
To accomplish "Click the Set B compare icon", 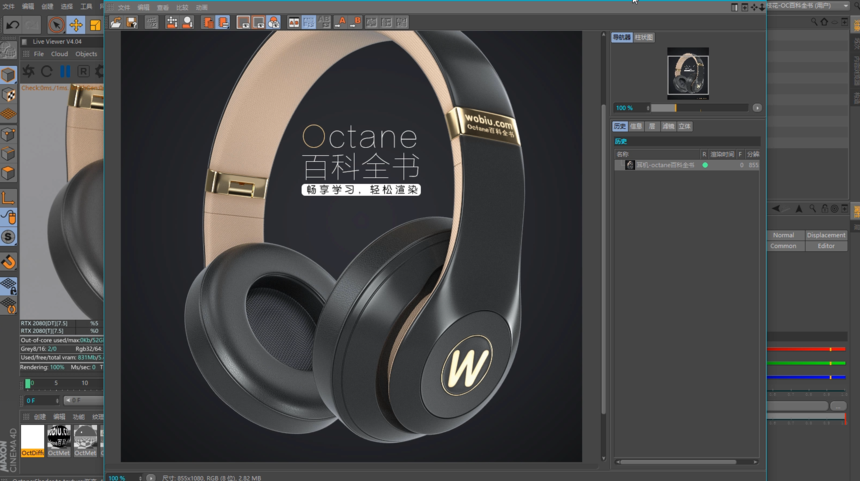I will pyautogui.click(x=355, y=22).
